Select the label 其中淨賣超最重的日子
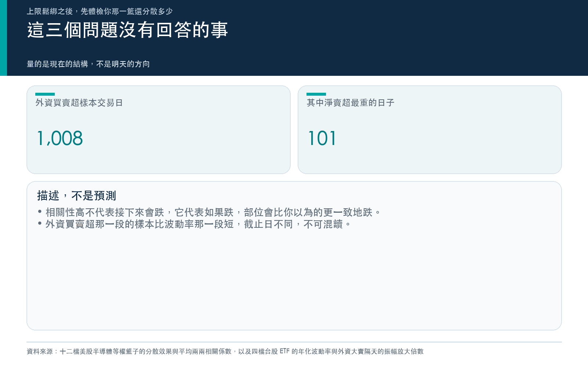The image size is (588, 368). 350,103
